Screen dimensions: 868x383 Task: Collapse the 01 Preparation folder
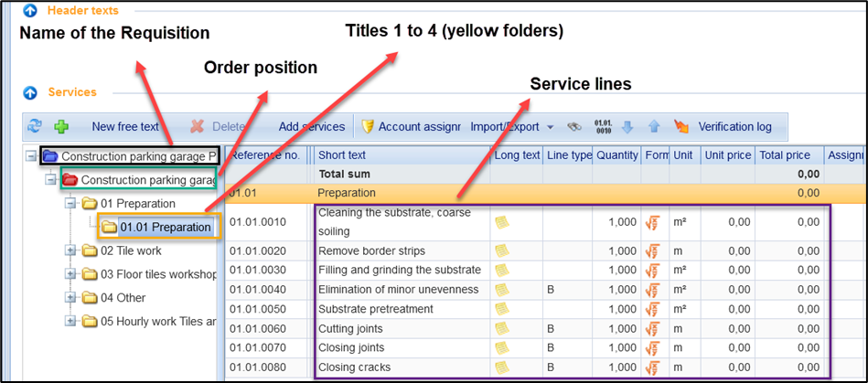point(71,203)
